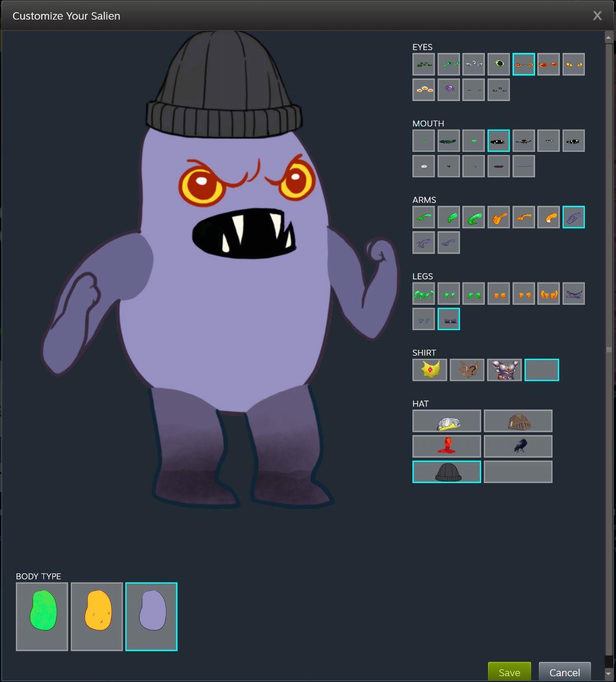The width and height of the screenshot is (616, 682).
Task: Pick the green body type
Action: coord(42,617)
